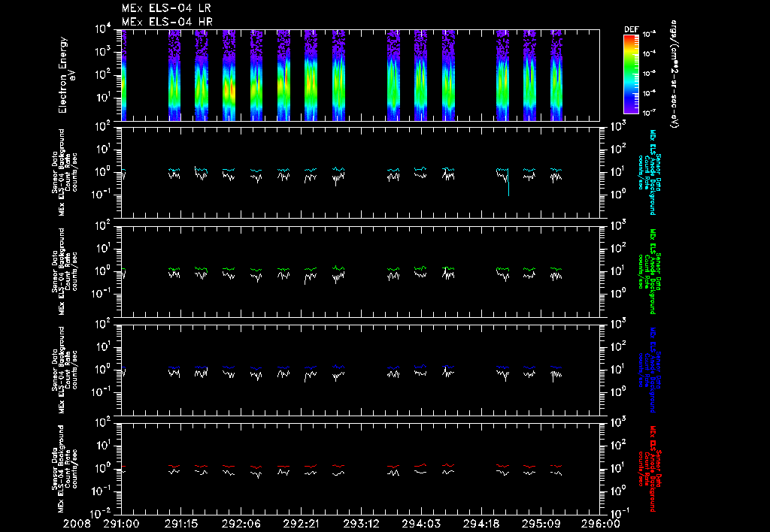This screenshot has height=532, width=770.
Task: Click the '291:00' time axis label
Action: click(x=121, y=524)
